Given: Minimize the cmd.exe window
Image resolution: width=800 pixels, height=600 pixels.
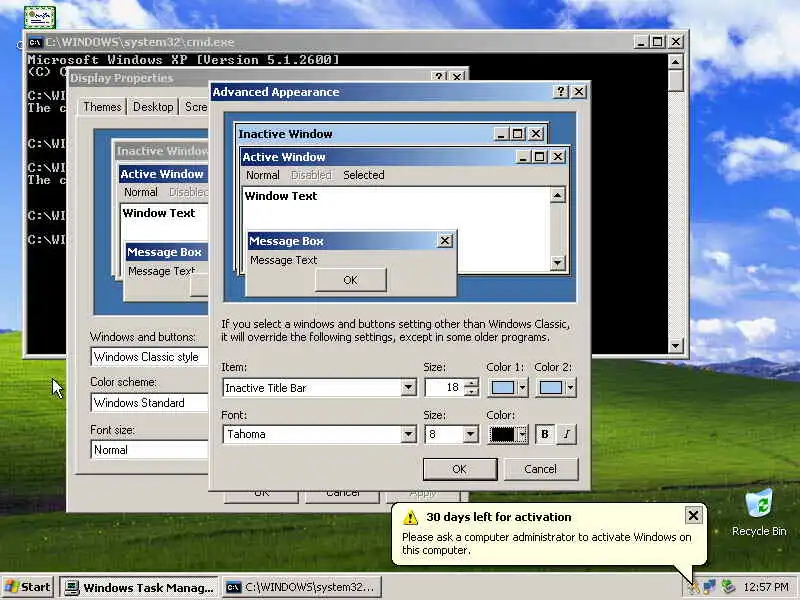Looking at the screenshot, I should point(641,42).
